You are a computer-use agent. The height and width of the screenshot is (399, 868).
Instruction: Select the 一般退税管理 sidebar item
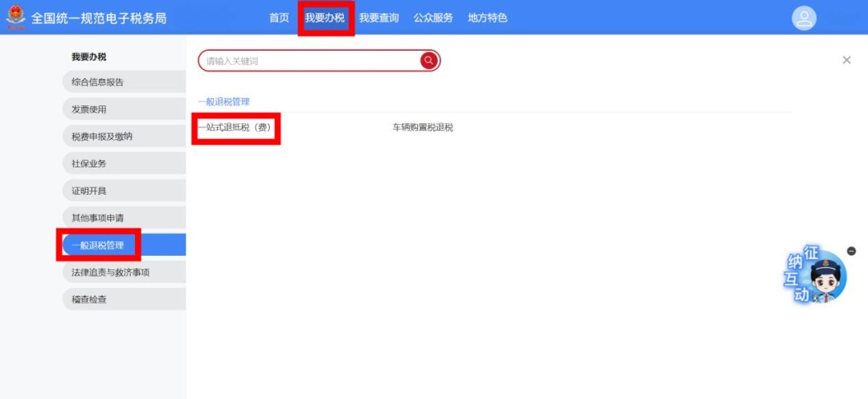point(124,245)
